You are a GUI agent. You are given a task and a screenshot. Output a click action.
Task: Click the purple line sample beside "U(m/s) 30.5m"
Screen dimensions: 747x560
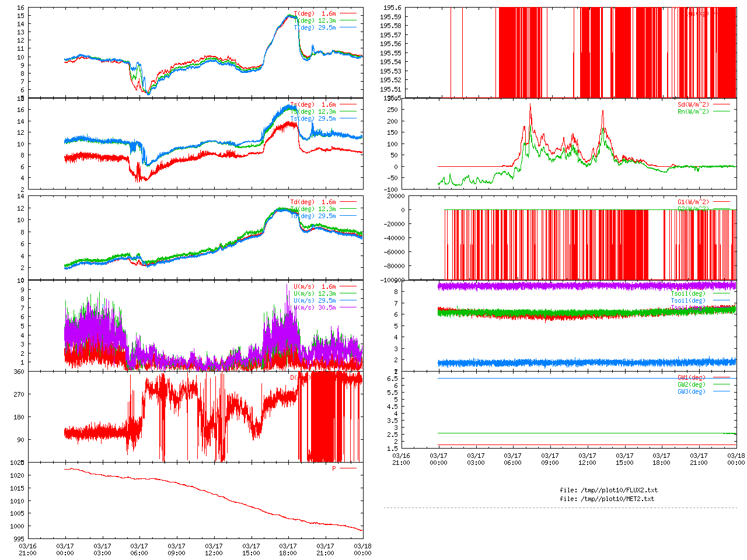(348, 308)
